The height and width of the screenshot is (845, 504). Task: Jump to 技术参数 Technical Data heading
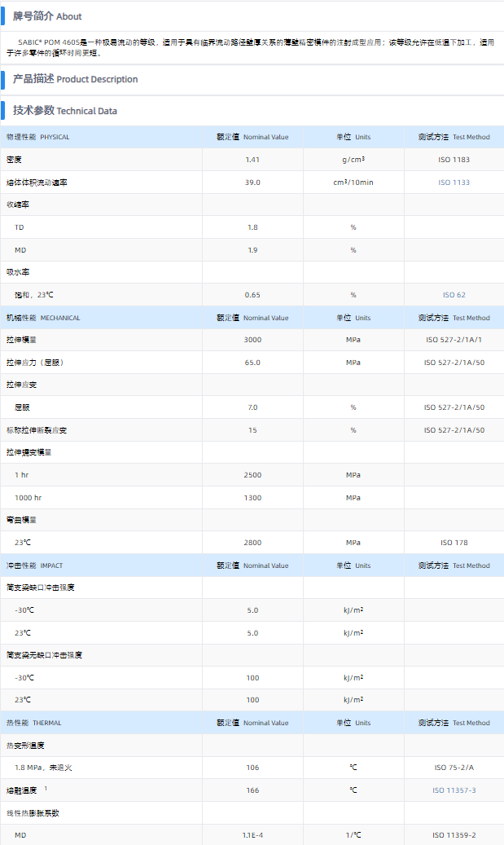[x=65, y=111]
